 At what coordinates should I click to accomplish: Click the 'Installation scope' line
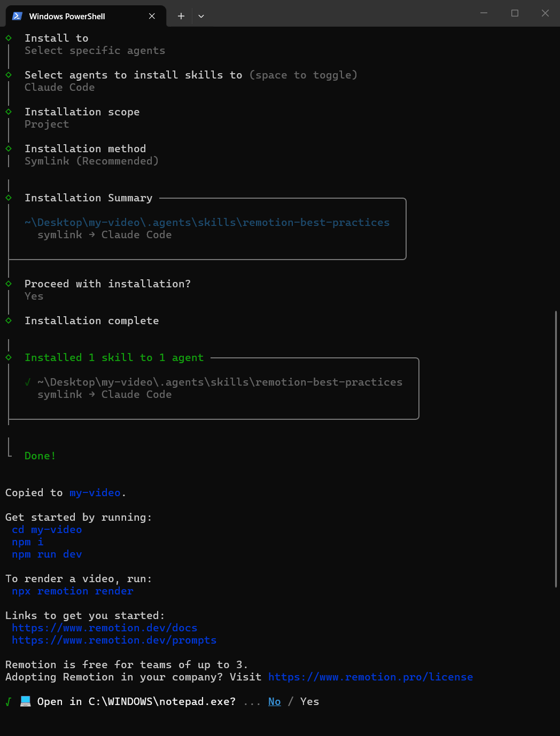pos(82,112)
